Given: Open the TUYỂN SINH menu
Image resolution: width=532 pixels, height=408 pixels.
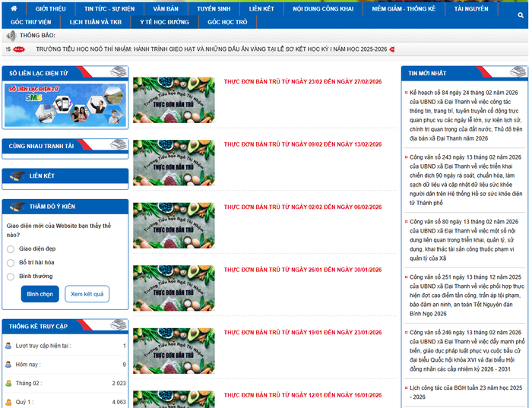Looking at the screenshot, I should click(214, 9).
